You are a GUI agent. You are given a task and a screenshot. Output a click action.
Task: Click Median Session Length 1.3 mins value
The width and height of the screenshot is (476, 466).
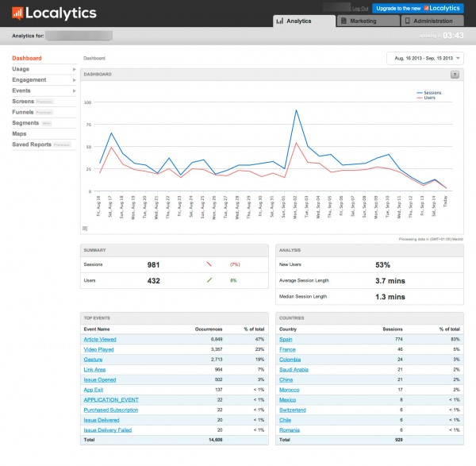[x=390, y=297]
